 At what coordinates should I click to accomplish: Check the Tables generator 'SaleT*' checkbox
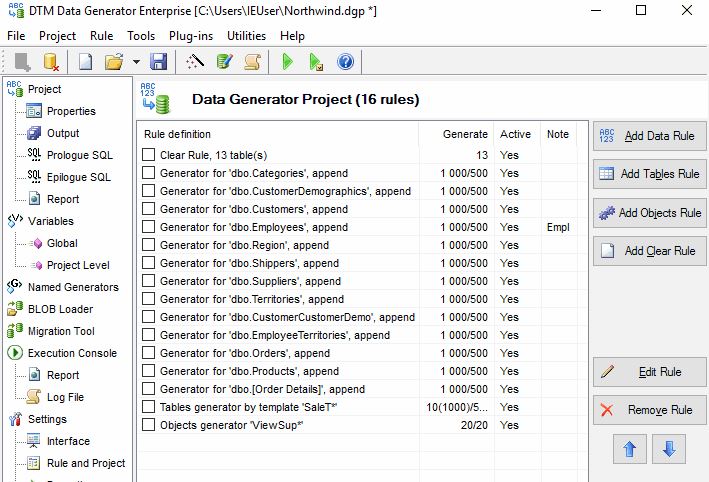click(148, 407)
